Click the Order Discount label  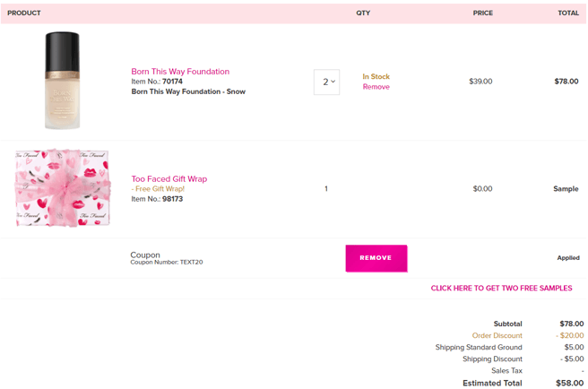[x=497, y=335]
